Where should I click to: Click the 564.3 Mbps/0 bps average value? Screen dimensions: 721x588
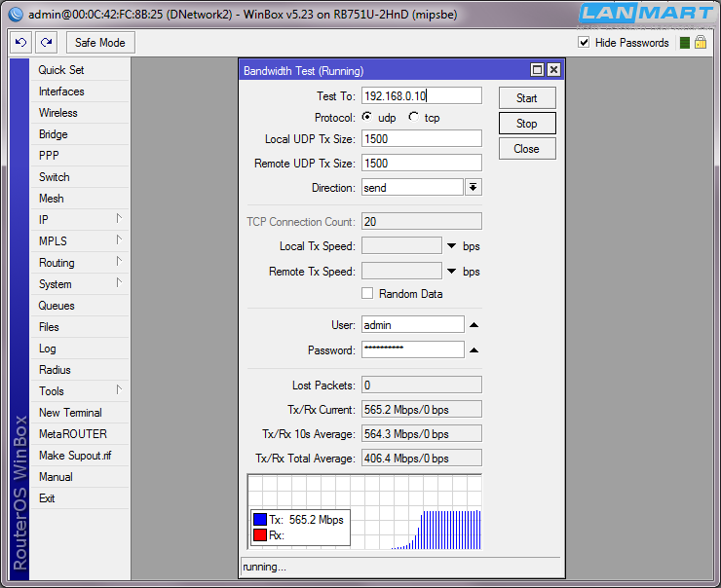[422, 433]
